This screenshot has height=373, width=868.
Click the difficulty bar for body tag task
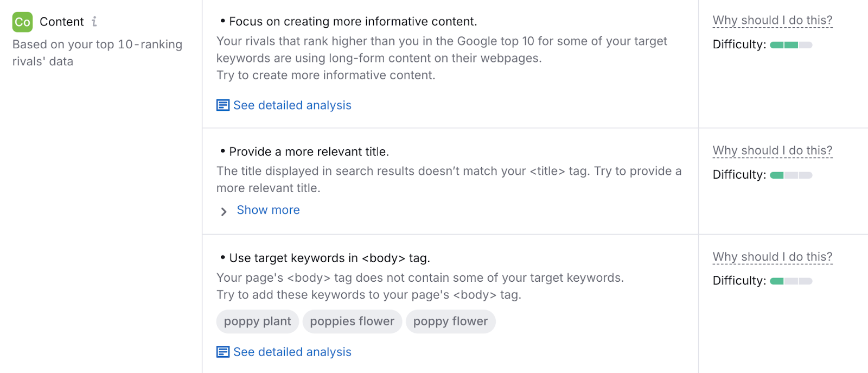[x=791, y=281]
